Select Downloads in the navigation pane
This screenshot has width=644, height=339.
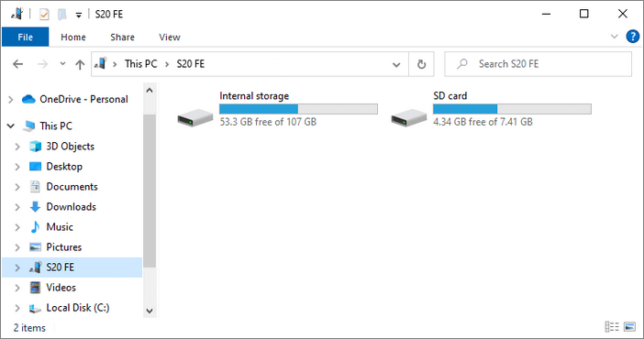tap(71, 207)
